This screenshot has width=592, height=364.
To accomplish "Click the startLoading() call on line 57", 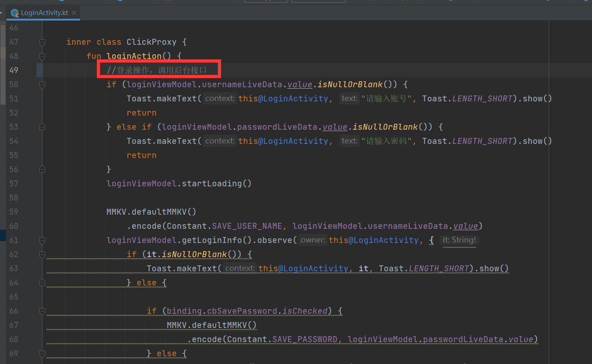I will pyautogui.click(x=217, y=184).
